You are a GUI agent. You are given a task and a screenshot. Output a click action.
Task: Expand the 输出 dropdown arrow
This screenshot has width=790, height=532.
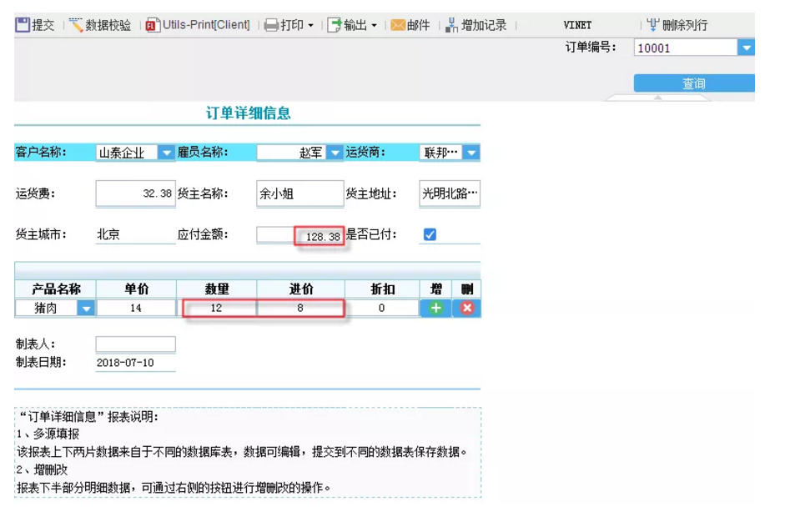(374, 25)
